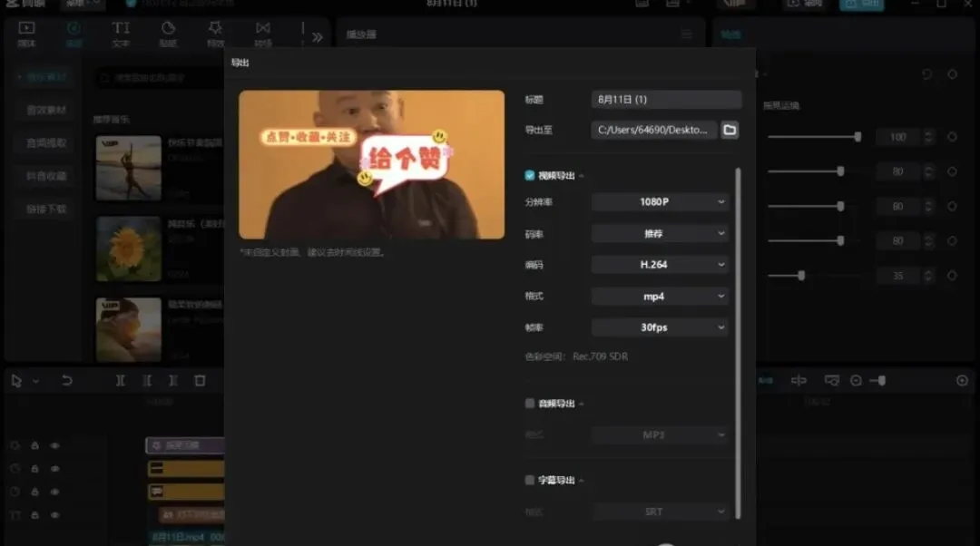This screenshot has width=980, height=546.
Task: Switch to the 文本 tab
Action: (x=121, y=34)
